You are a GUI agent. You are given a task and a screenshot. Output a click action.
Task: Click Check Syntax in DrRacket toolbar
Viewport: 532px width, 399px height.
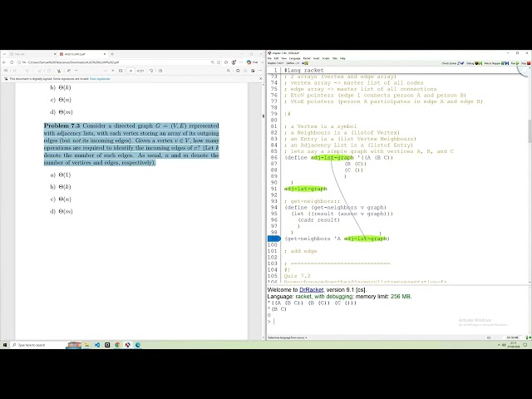tap(452, 63)
